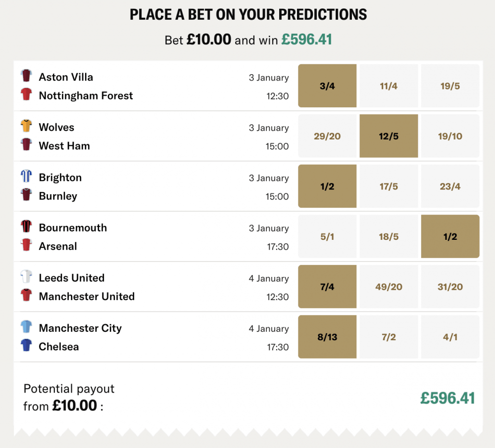Select 19/5 odds for Nottingham Forest win
Screen dimensions: 495x448
pos(450,86)
